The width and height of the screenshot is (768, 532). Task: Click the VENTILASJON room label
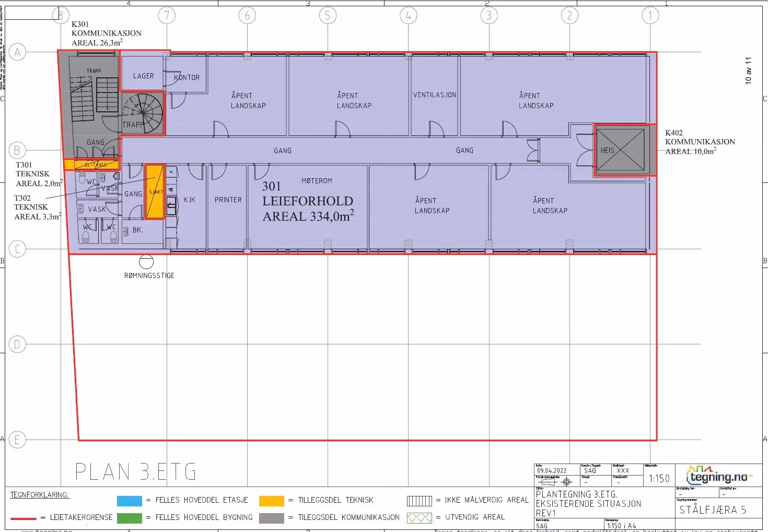pos(435,95)
